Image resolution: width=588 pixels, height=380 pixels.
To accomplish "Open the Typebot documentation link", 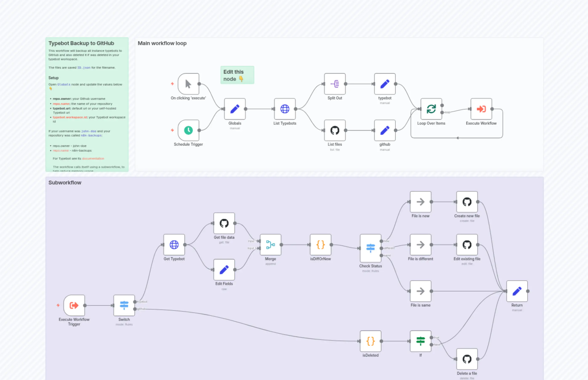I will [93, 158].
